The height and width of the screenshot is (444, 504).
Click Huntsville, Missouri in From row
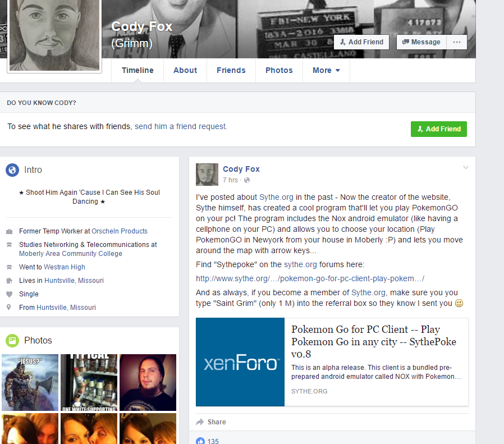pos(66,308)
